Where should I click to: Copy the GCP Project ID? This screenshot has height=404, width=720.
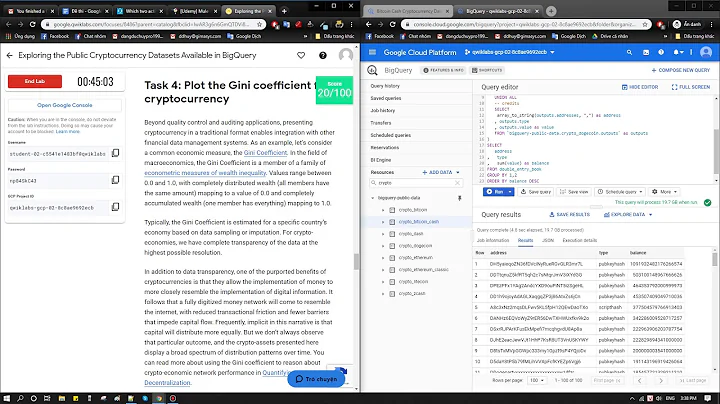(116, 207)
